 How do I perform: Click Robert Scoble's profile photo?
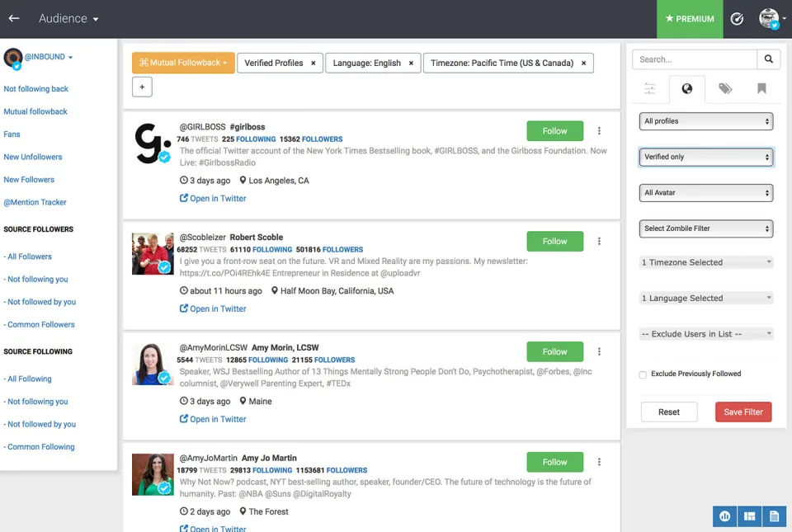pos(153,253)
